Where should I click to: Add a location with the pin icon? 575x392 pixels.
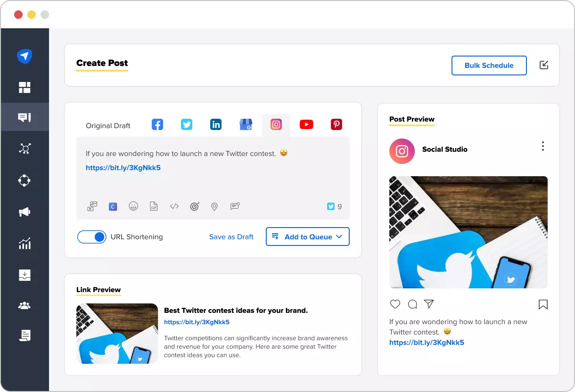214,206
